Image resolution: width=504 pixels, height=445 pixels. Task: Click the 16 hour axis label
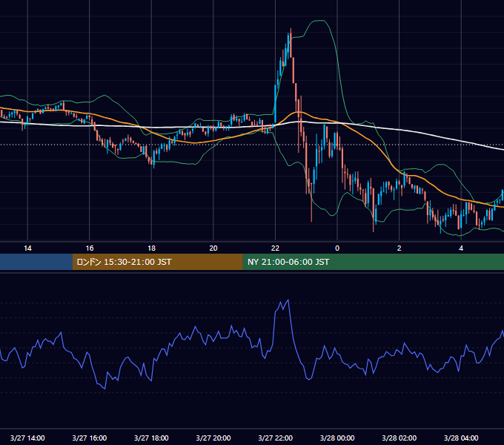(x=90, y=248)
